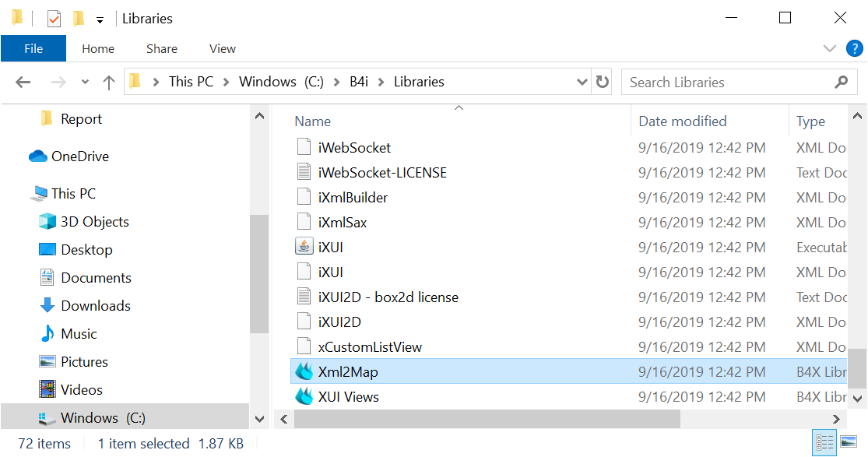Viewport: 868px width, 457px height.
Task: Click the Properties quick access toolbar icon
Action: coord(54,18)
